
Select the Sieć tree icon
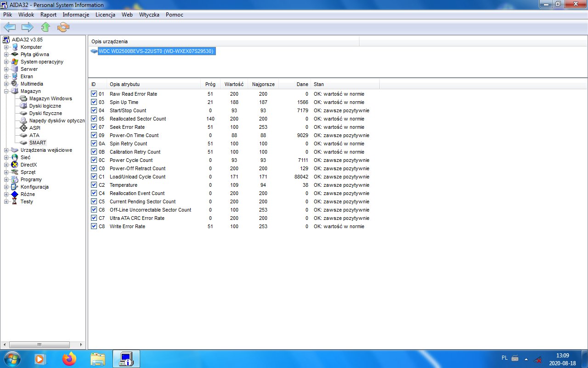[x=15, y=157]
